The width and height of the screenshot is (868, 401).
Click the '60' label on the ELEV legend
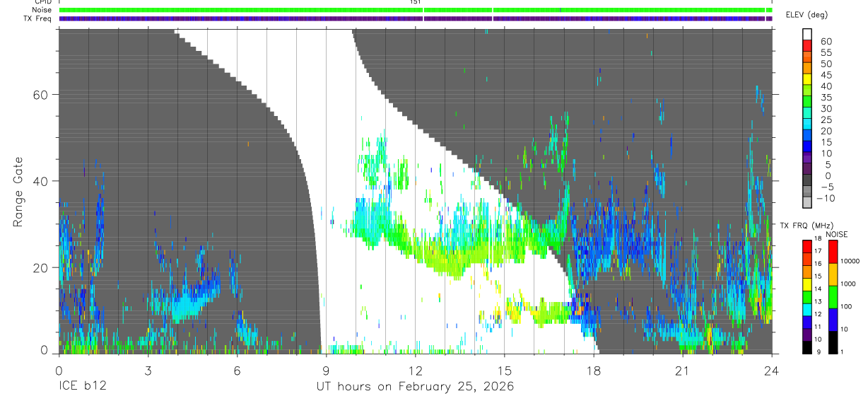click(x=826, y=42)
